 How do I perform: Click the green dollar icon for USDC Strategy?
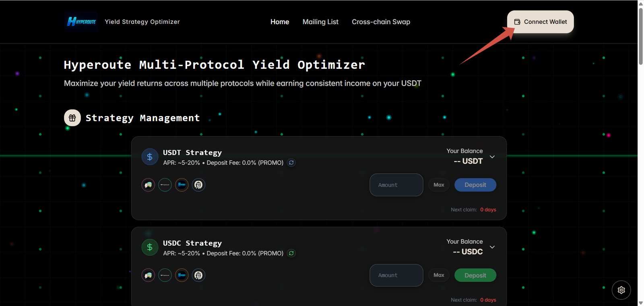[x=150, y=247]
